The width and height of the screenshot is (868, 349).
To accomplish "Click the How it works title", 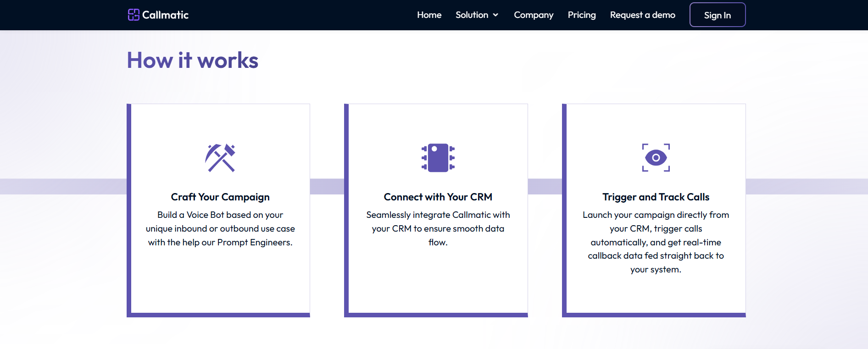I will click(x=192, y=61).
